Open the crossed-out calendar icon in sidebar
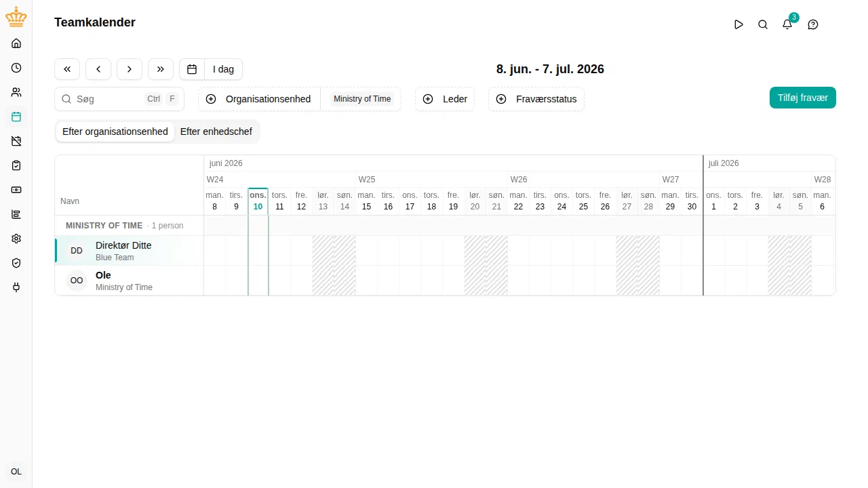Viewport: 868px width, 488px height. coord(16,141)
